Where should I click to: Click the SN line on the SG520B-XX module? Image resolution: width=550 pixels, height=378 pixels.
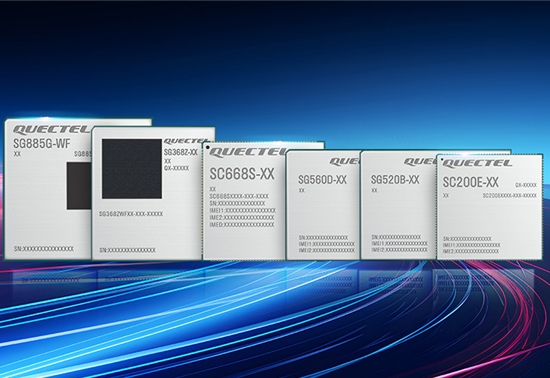coord(396,237)
